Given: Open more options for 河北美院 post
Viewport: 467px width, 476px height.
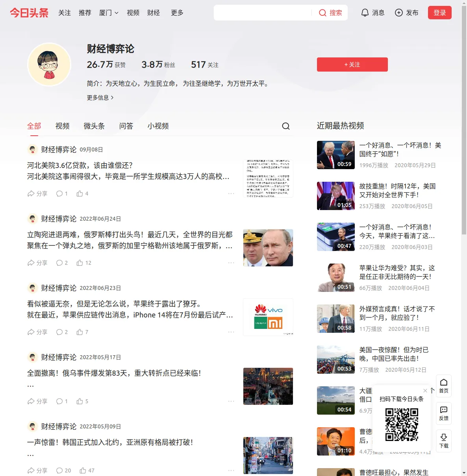Looking at the screenshot, I should (231, 194).
